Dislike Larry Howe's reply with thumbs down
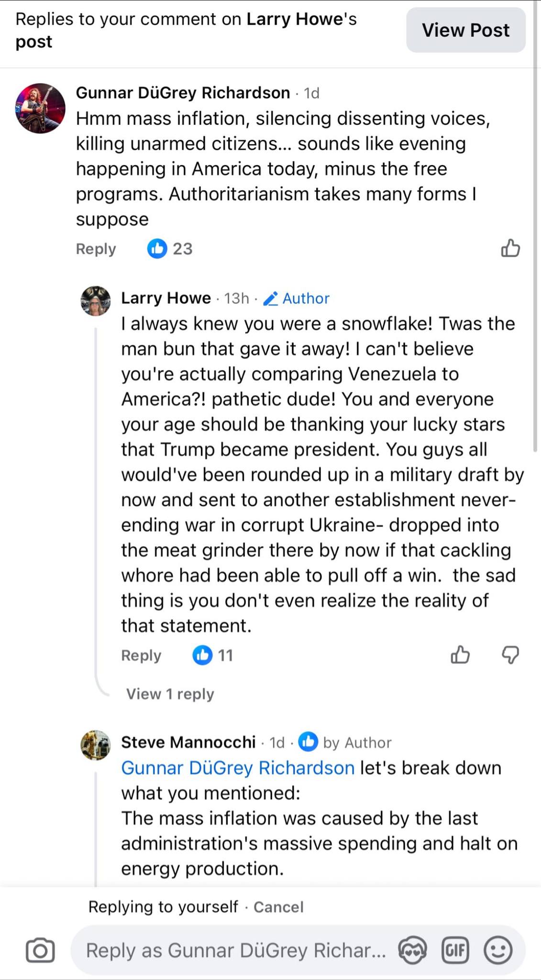Screen dimensions: 541x980 click(510, 655)
